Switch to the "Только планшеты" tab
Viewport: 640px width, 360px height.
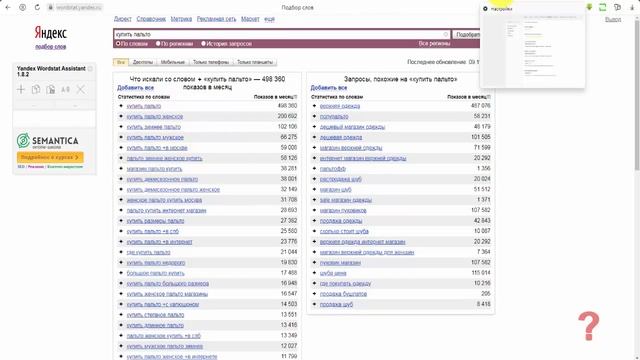click(x=255, y=62)
